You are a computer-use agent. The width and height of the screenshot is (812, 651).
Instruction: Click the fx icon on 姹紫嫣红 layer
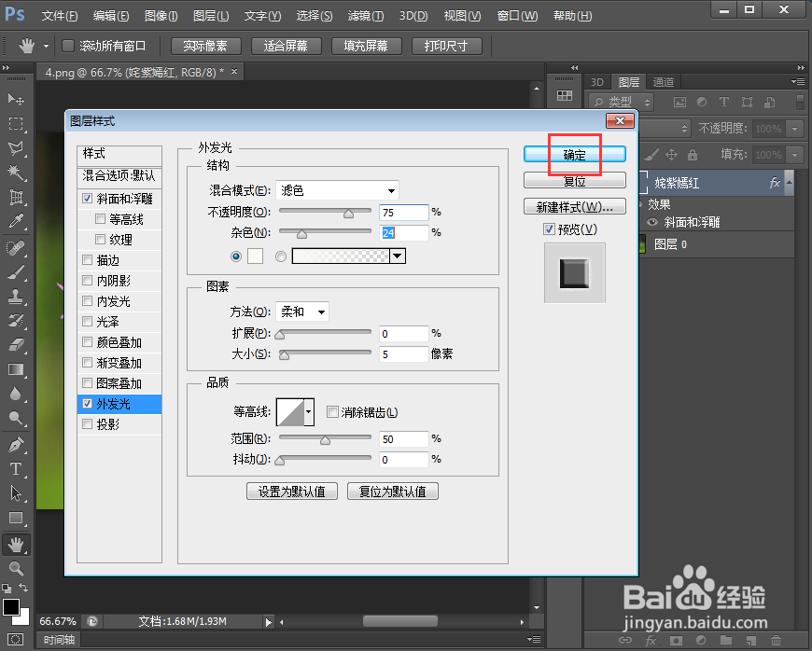tap(775, 184)
